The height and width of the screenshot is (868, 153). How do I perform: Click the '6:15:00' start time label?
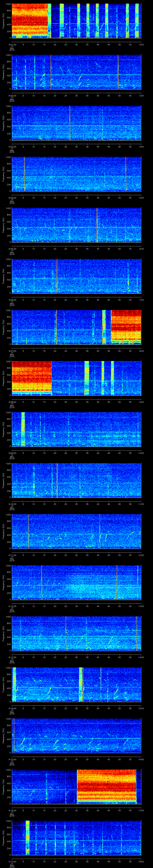pos(12,759)
